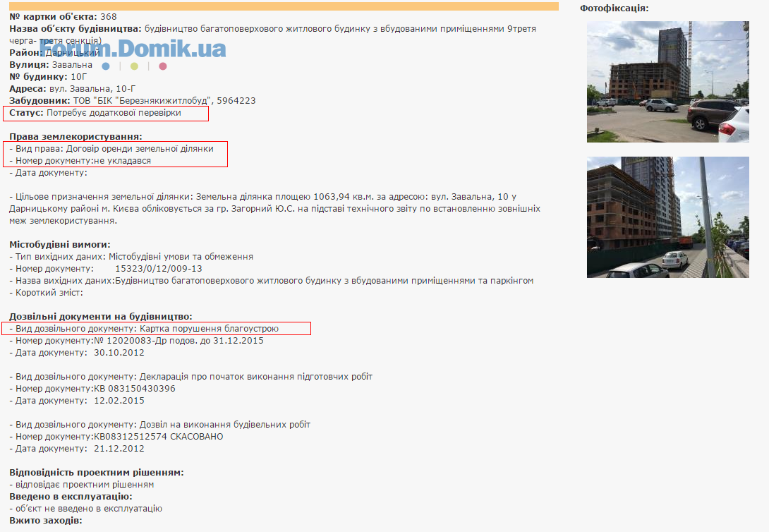The width and height of the screenshot is (769, 532).
Task: Click the 'Короткий зміст:' line
Action: point(46,293)
